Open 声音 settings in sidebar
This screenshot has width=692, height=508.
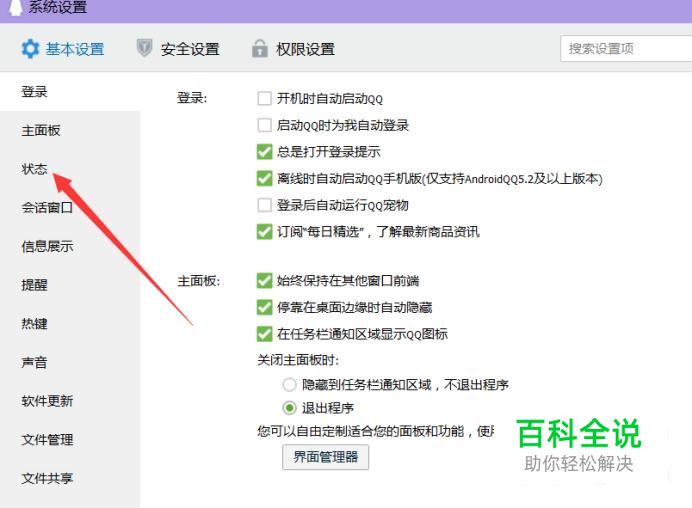coord(34,362)
